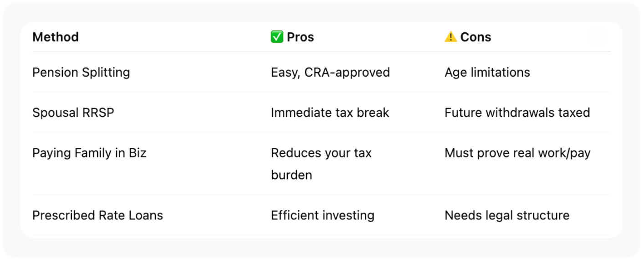Select the Cons column header text
This screenshot has width=644, height=260.
pos(475,37)
